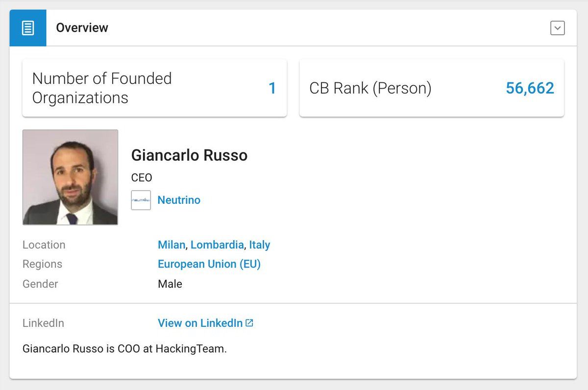Collapse the Overview section with chevron

point(557,28)
